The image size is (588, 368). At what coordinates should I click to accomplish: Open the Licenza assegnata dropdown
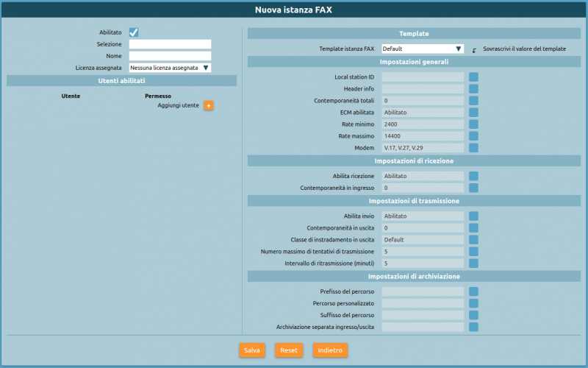170,68
